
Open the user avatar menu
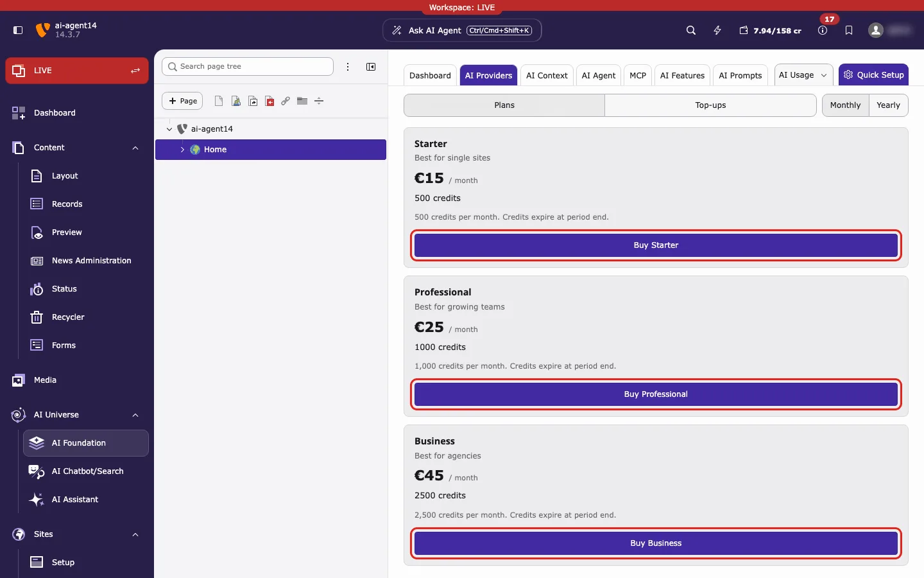click(x=876, y=30)
